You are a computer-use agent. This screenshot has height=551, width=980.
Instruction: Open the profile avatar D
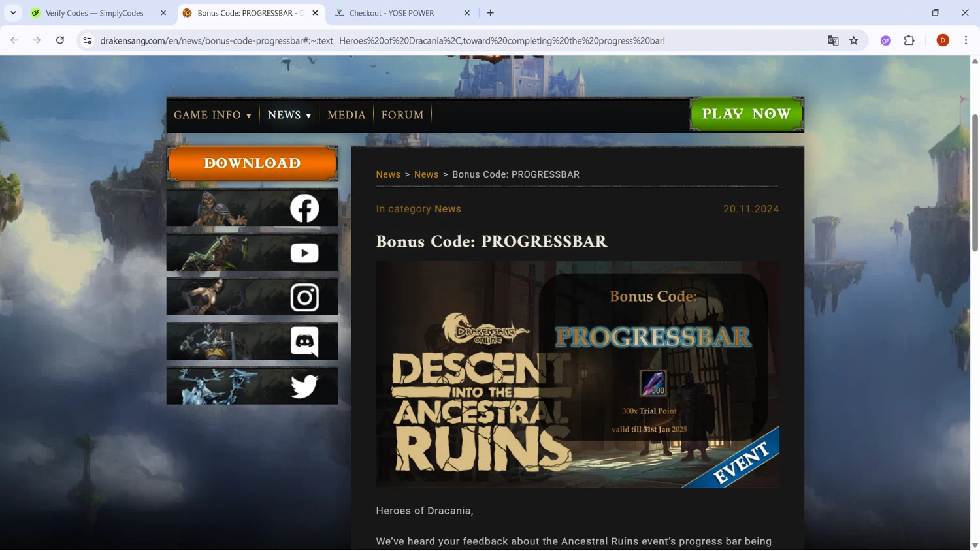943,40
